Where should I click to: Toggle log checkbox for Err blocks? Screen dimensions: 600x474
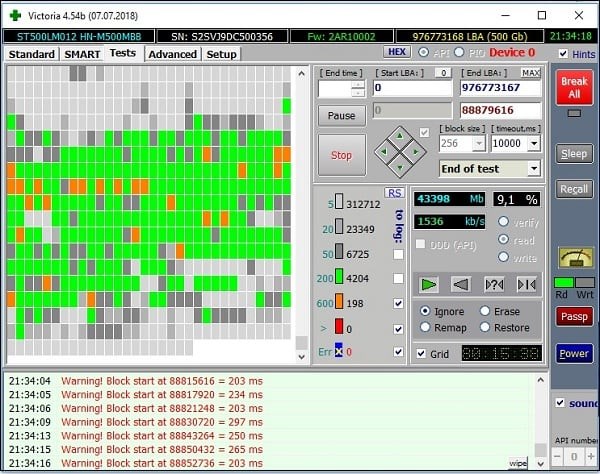click(x=398, y=352)
